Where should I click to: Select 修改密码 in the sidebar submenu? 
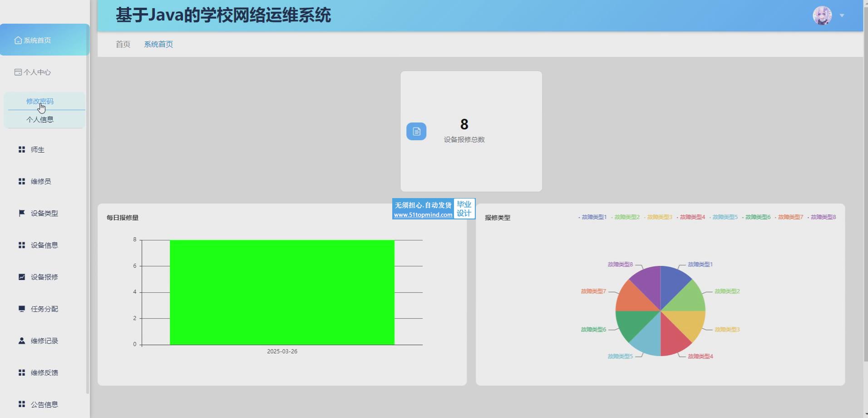click(x=39, y=101)
